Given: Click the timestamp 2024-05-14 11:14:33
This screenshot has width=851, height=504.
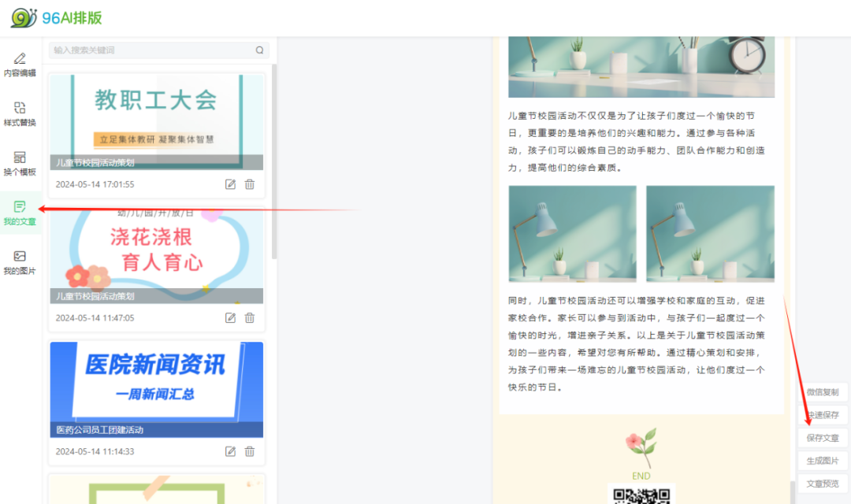Looking at the screenshot, I should tap(95, 451).
